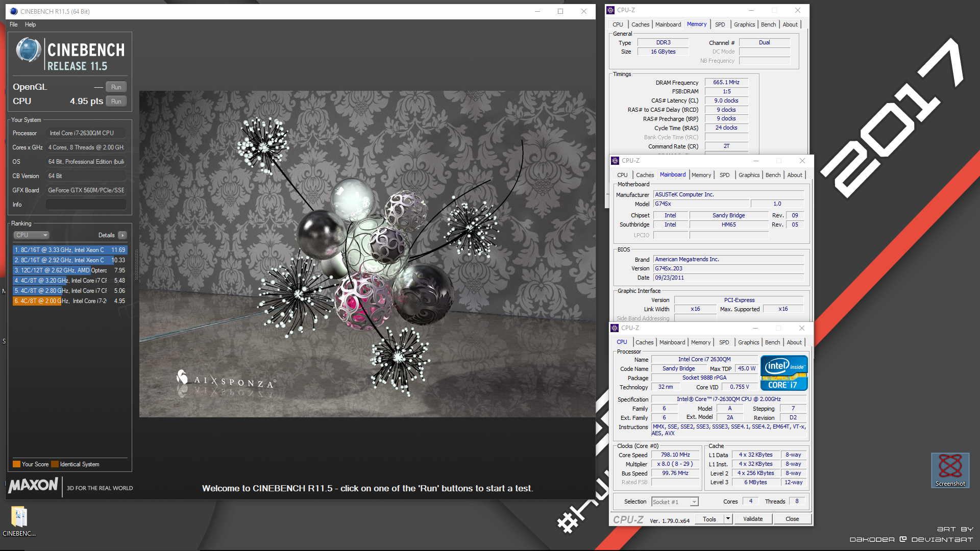Click the Info input field in Your System
This screenshot has height=551, width=980.
click(86, 205)
